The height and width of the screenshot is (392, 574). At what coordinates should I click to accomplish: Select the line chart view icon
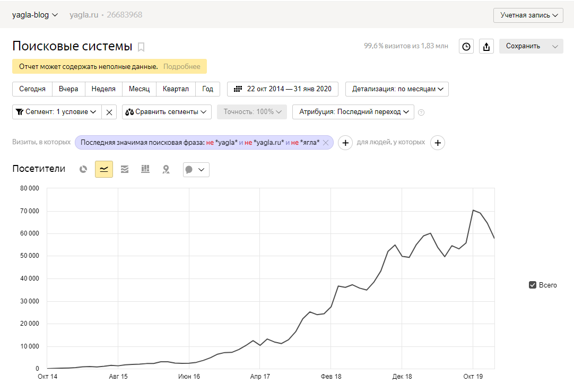(104, 169)
